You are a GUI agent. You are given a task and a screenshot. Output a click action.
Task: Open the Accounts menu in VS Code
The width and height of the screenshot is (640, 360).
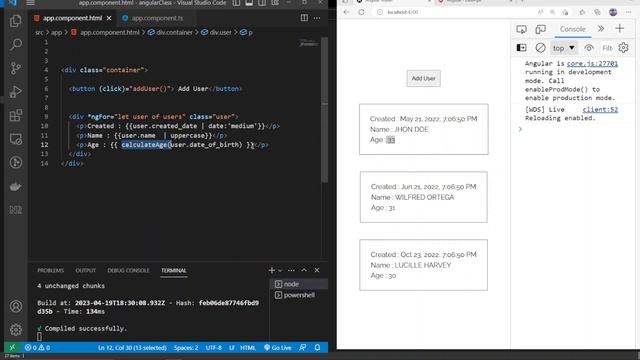point(16,306)
